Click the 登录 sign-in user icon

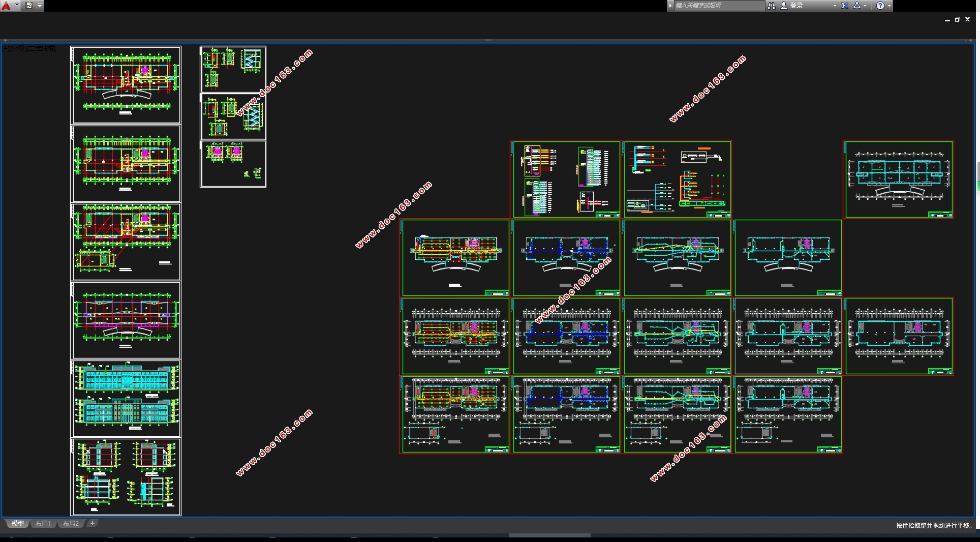point(784,6)
